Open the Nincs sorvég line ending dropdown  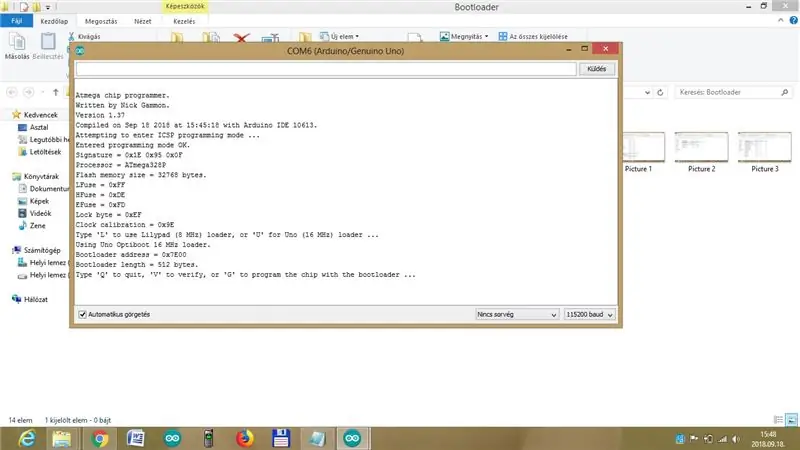tap(516, 314)
